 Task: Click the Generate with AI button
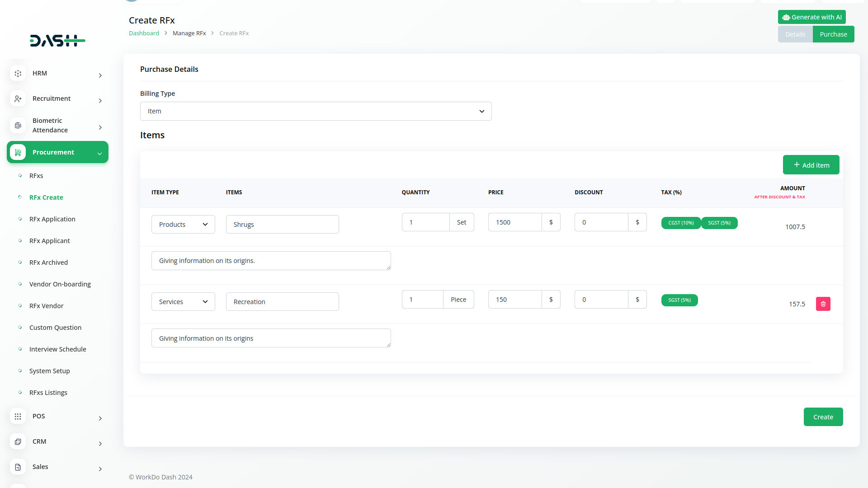(x=811, y=17)
